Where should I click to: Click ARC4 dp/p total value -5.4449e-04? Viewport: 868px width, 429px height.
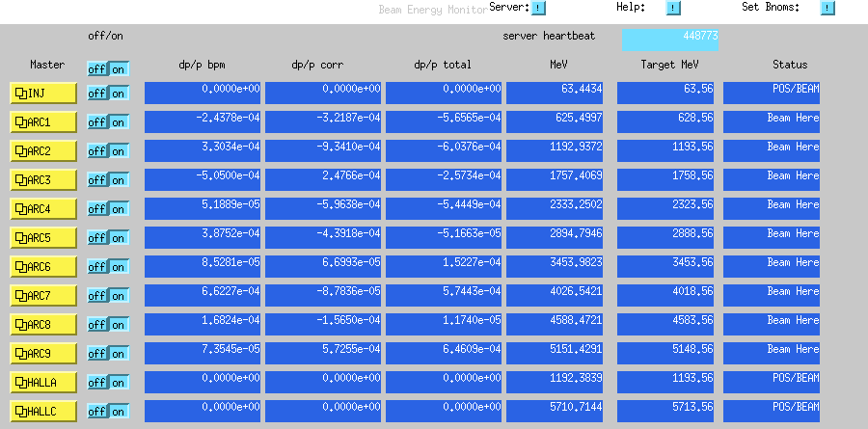point(444,208)
